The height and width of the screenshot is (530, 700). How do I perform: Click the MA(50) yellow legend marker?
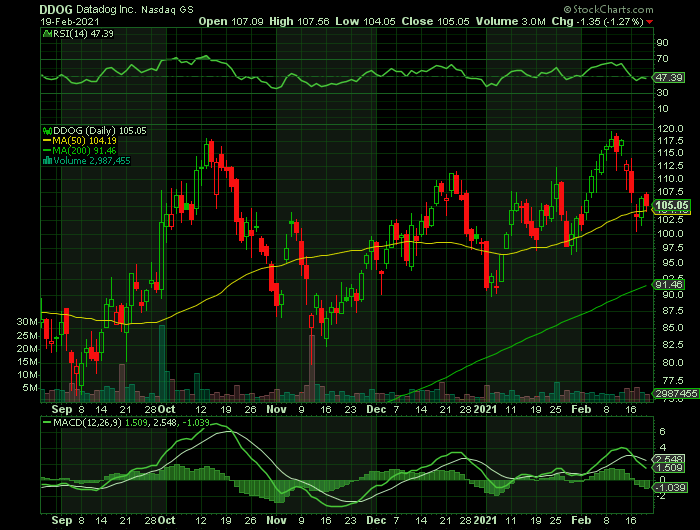point(46,140)
